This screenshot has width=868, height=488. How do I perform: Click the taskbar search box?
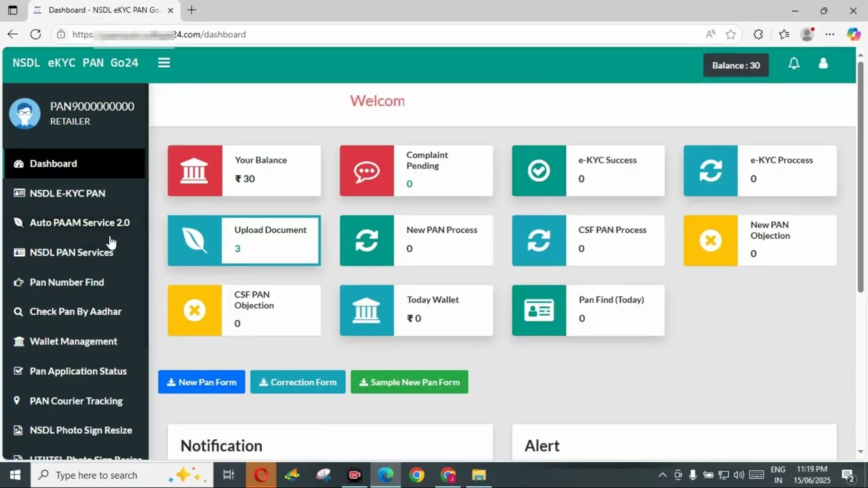(x=122, y=475)
